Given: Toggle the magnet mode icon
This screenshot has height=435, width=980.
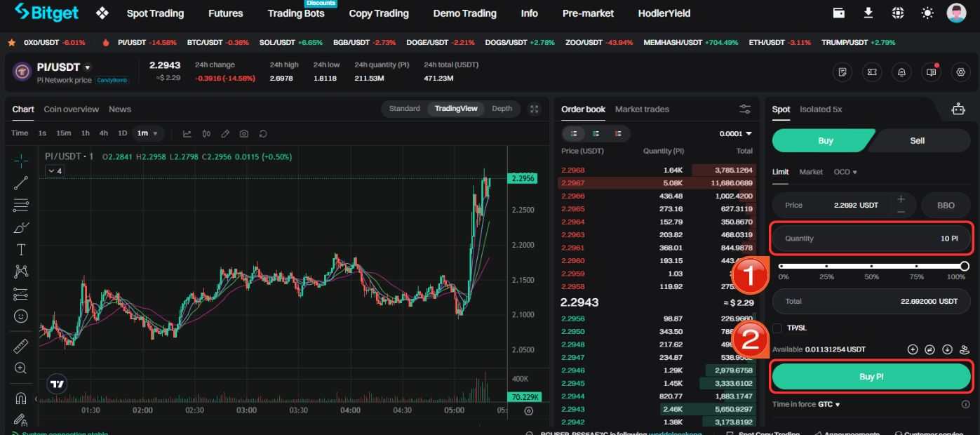Looking at the screenshot, I should click(21, 398).
